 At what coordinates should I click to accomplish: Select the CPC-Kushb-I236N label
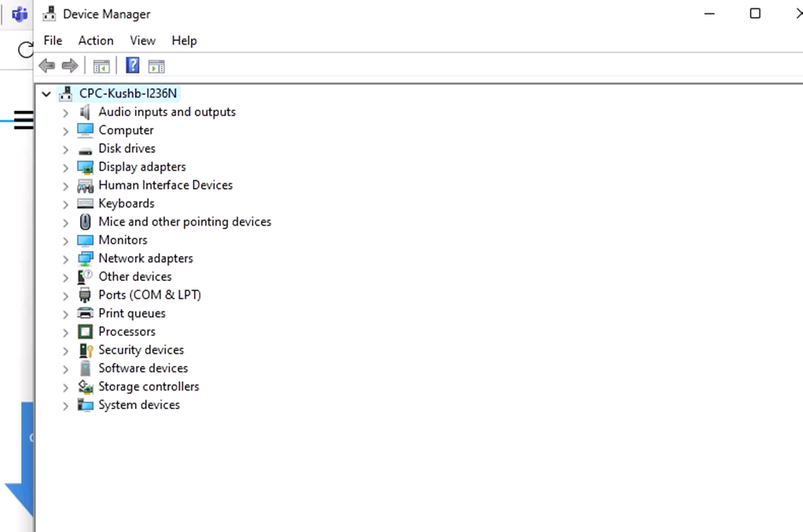[x=128, y=93]
